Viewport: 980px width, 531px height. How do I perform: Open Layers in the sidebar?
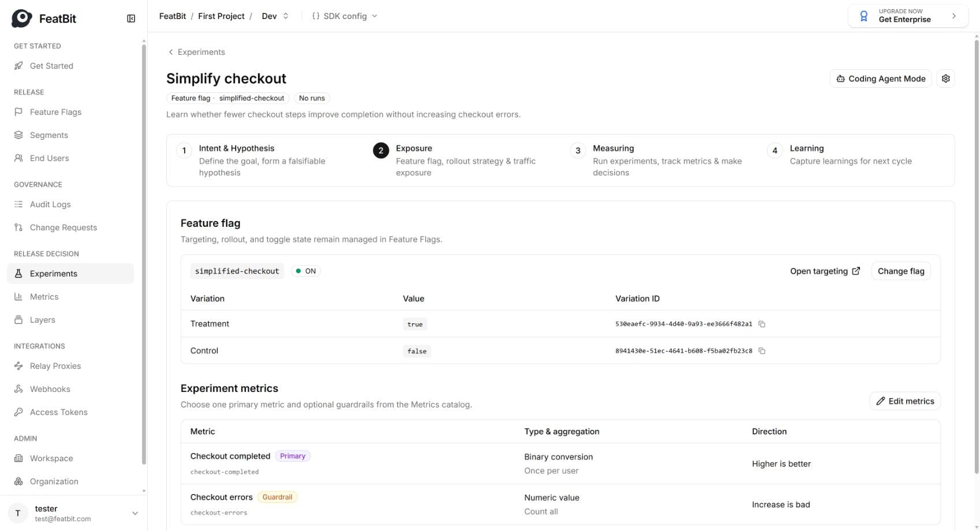pos(70,320)
